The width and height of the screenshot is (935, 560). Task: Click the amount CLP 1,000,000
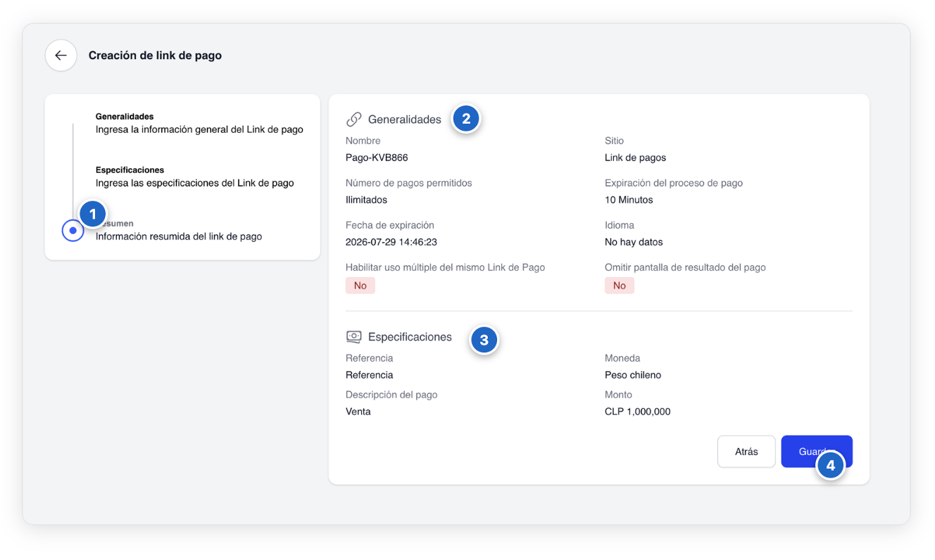(x=637, y=412)
